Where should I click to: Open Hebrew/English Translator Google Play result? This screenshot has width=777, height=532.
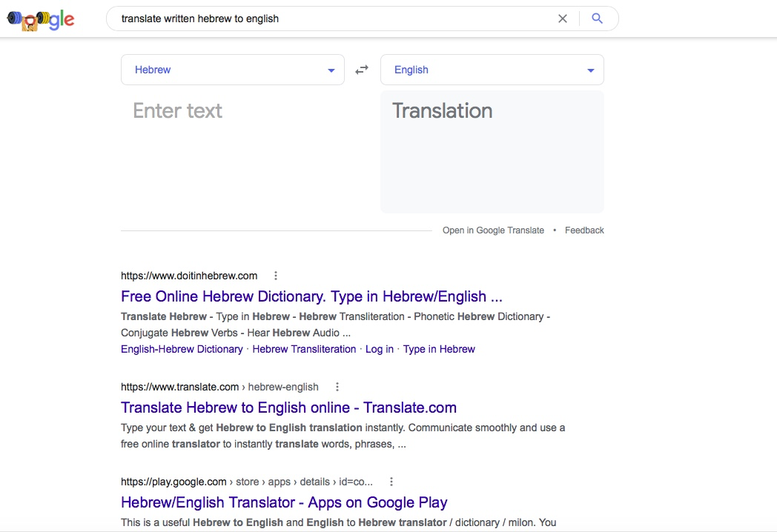point(284,502)
